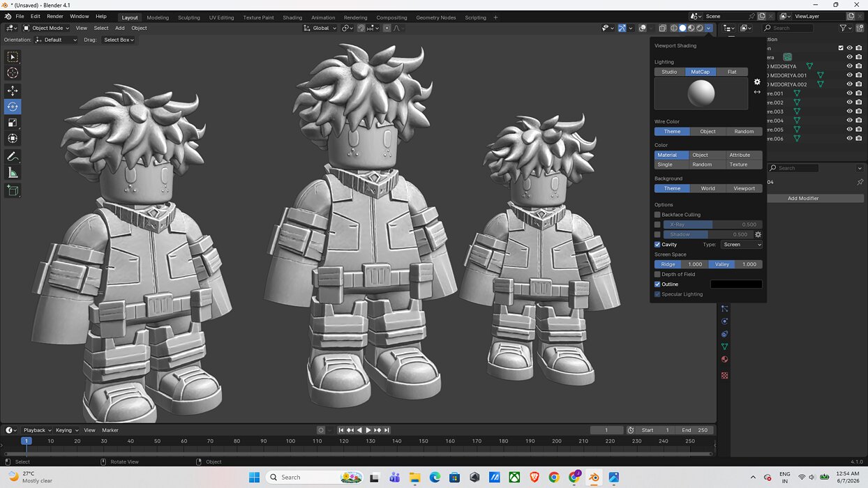
Task: Switch to the Sculpting workspace tab
Action: 188,17
